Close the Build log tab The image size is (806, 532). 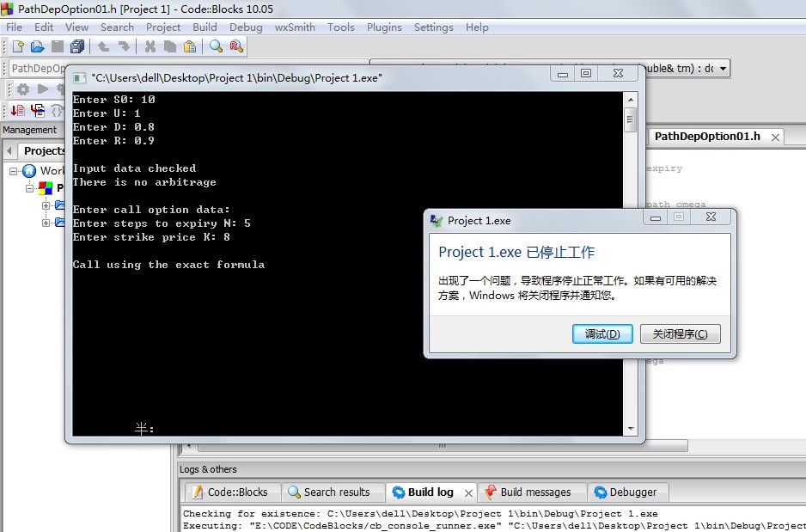tap(468, 493)
